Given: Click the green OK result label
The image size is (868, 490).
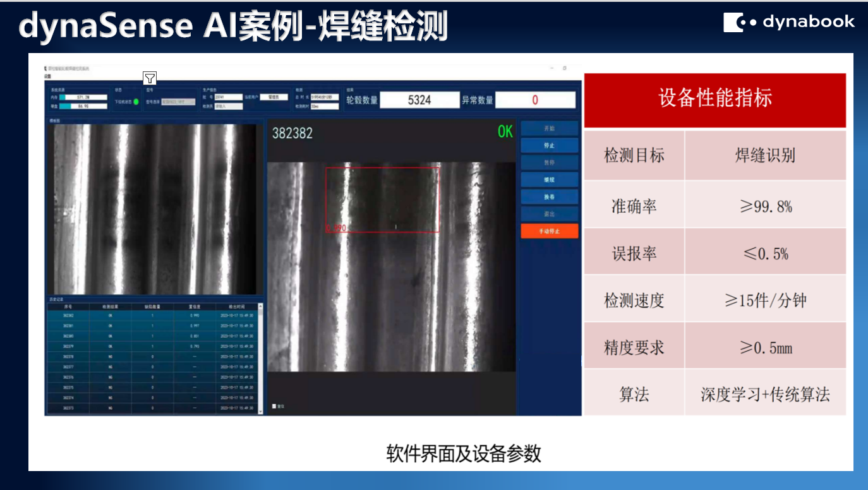Looking at the screenshot, I should pyautogui.click(x=505, y=131).
